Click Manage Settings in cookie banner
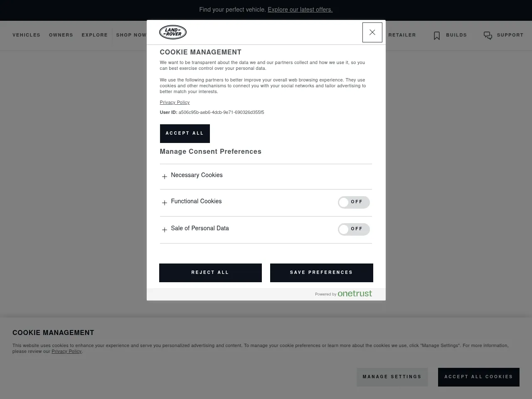This screenshot has width=532, height=399. coord(392,377)
